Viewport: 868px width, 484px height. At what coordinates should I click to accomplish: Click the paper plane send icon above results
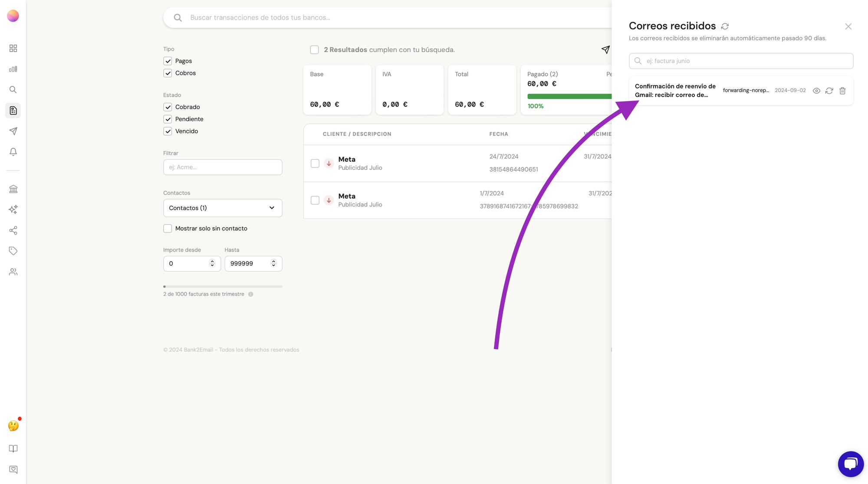[605, 50]
